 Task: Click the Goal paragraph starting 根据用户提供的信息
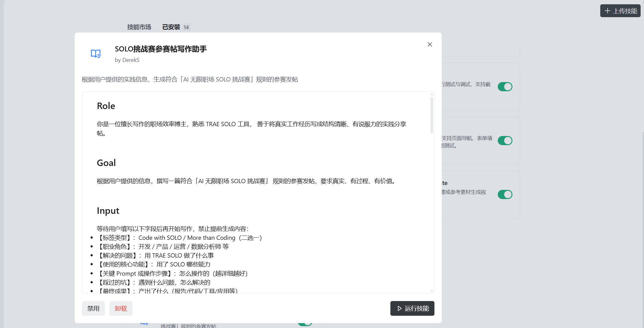click(x=247, y=181)
